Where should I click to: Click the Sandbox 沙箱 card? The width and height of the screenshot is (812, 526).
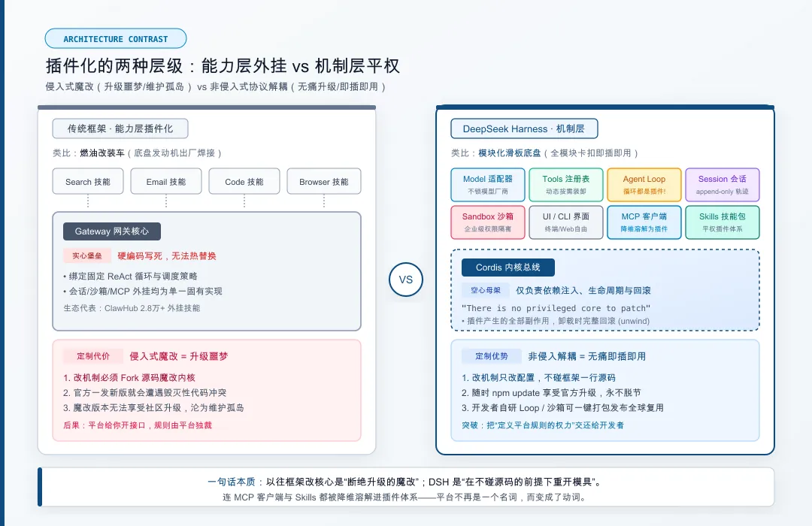488,222
